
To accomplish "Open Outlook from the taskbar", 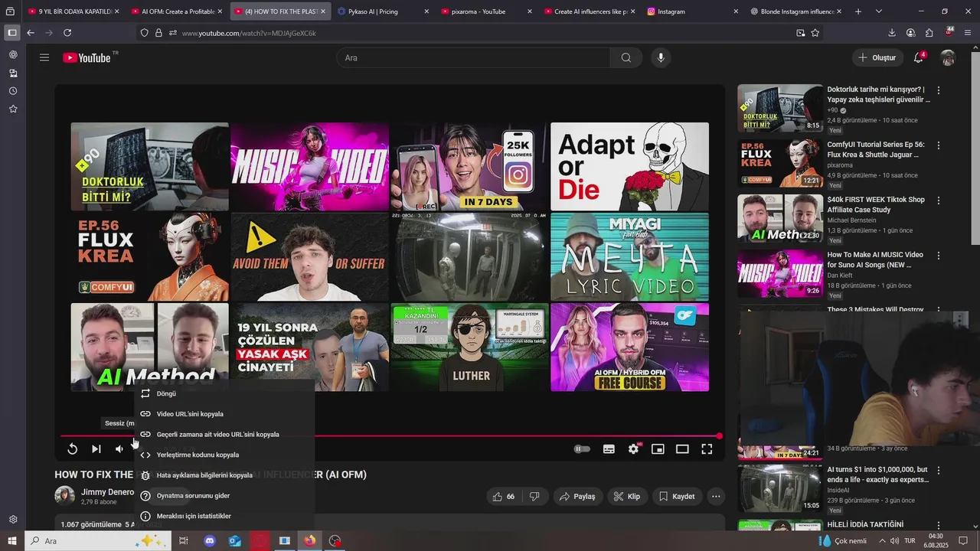I will click(235, 541).
